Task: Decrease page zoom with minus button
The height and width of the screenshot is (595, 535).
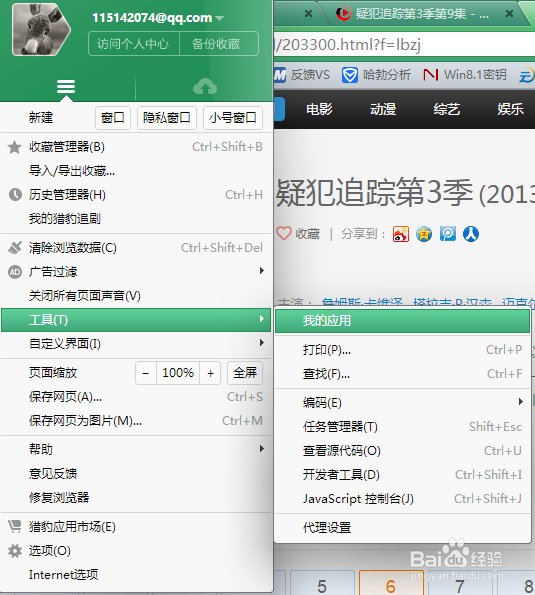Action: (146, 373)
